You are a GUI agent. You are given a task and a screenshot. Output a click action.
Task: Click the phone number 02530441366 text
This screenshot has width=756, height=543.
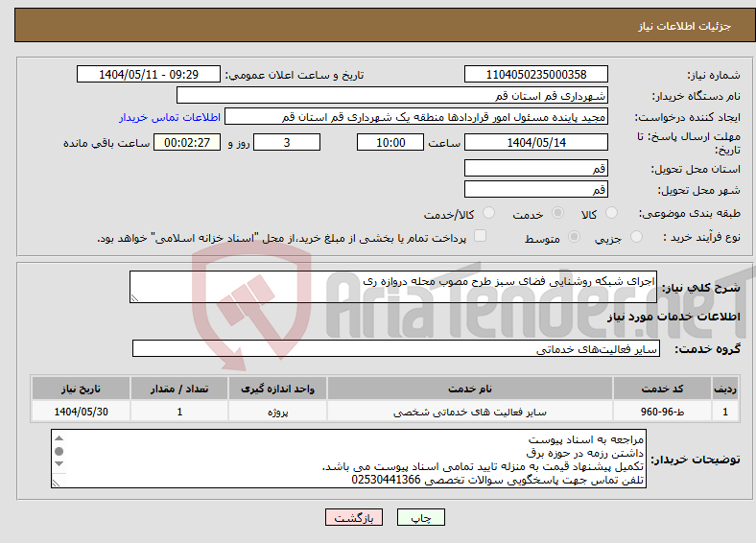[x=386, y=480]
